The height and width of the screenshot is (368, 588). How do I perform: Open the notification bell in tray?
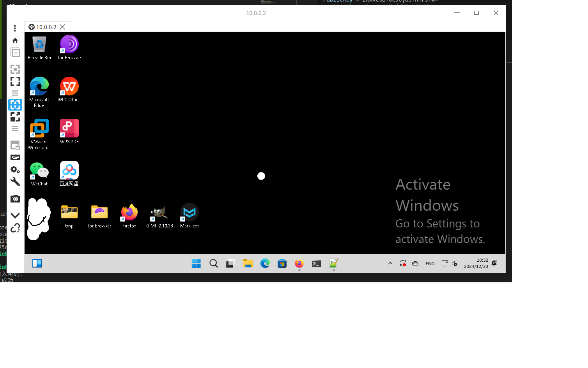[494, 264]
